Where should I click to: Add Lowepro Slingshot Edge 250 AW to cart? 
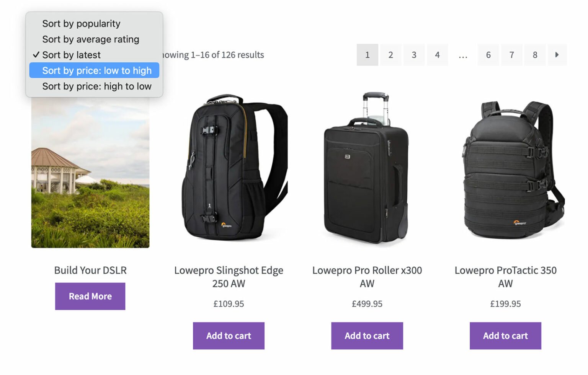(229, 336)
